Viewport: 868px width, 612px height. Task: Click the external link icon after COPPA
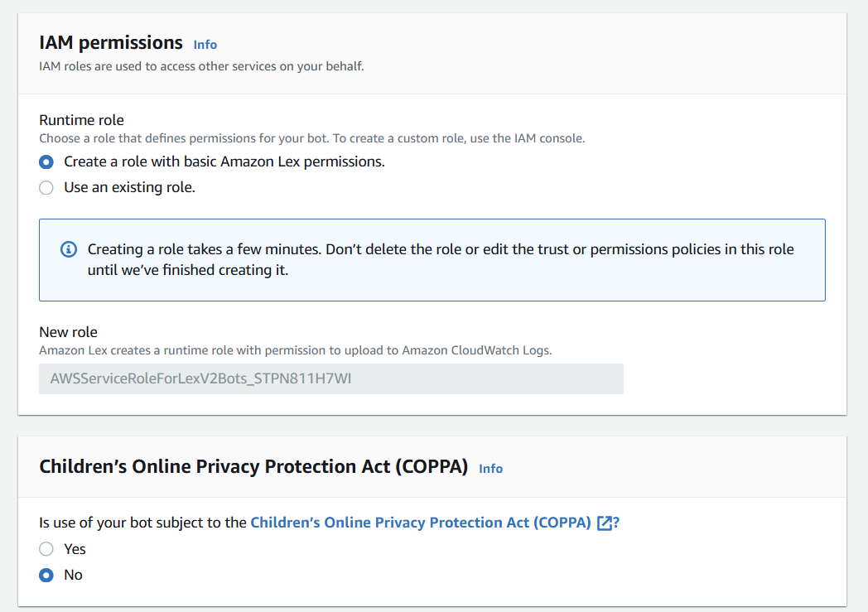(x=605, y=523)
